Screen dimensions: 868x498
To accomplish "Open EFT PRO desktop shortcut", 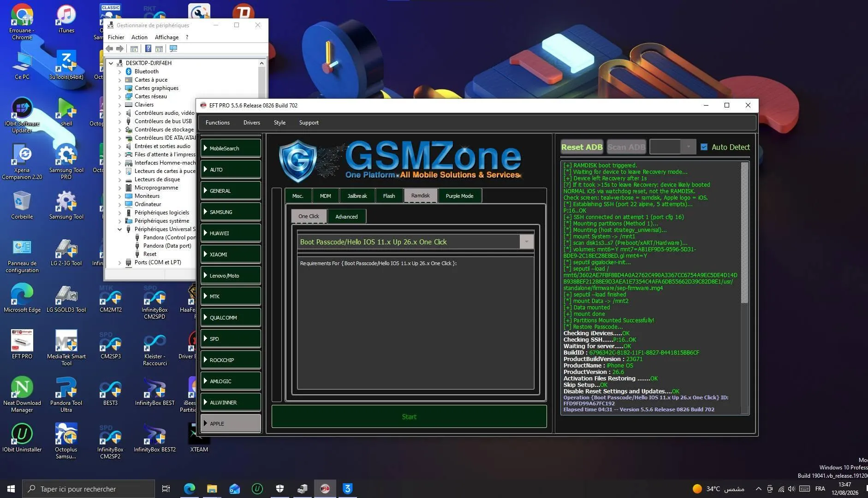I will pyautogui.click(x=22, y=344).
